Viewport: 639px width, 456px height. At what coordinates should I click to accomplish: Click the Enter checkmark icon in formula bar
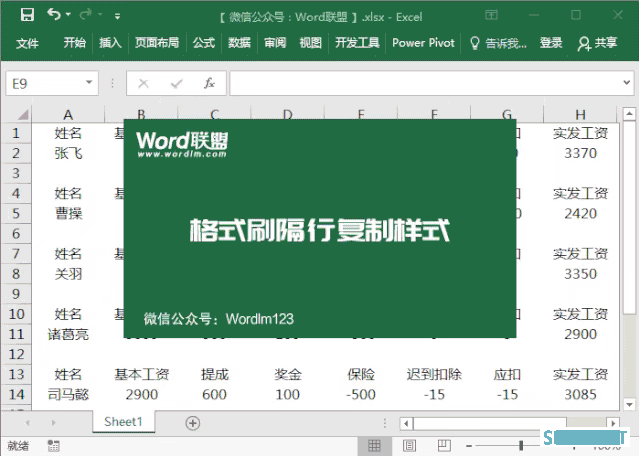coord(176,84)
